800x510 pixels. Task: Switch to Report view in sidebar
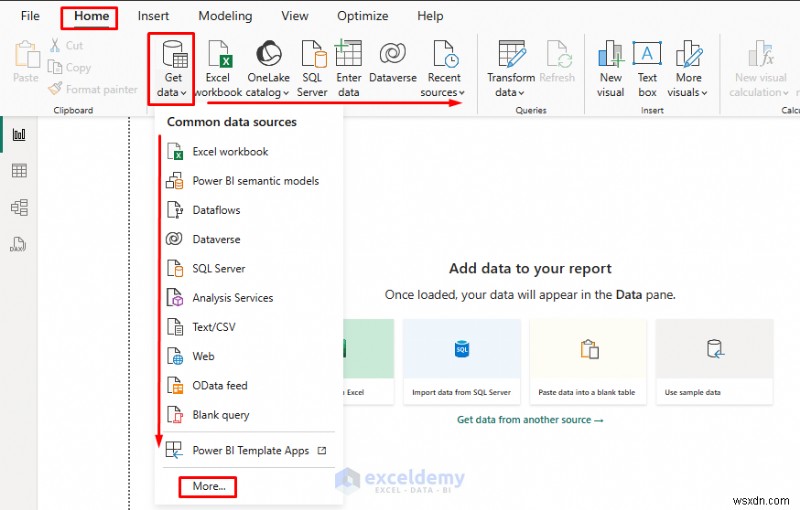tap(19, 135)
